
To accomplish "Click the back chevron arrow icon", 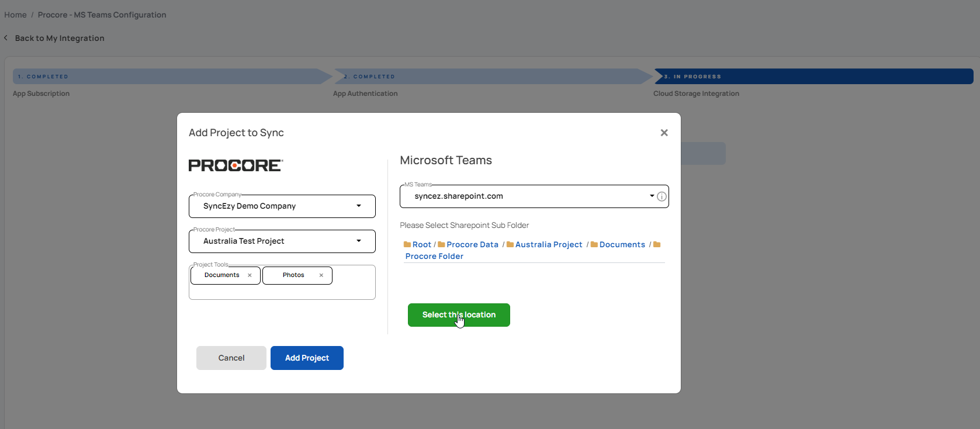I will [x=6, y=38].
